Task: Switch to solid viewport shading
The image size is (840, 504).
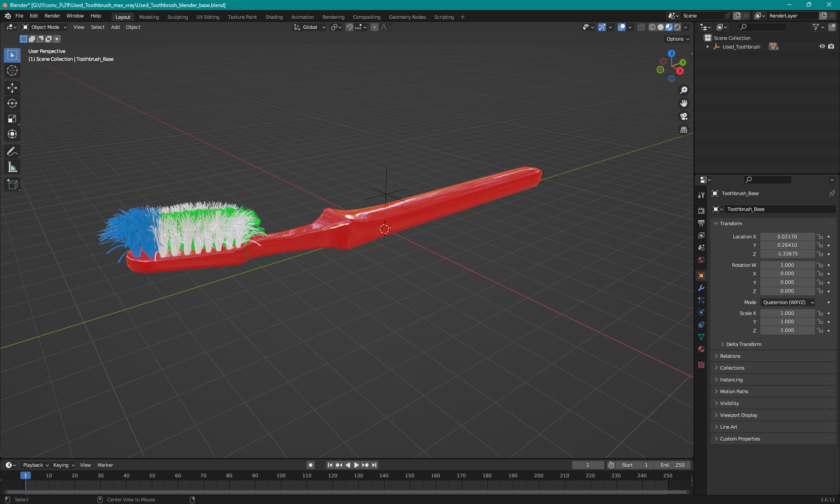Action: [x=661, y=27]
